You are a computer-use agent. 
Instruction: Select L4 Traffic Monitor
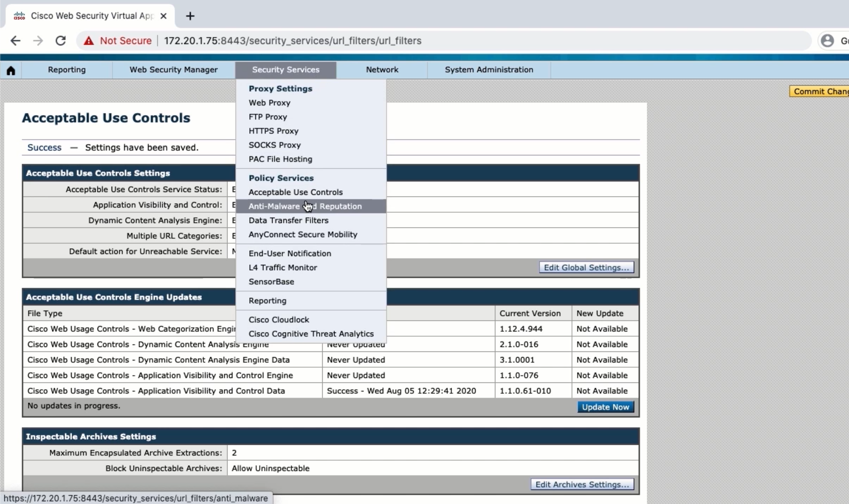click(283, 267)
